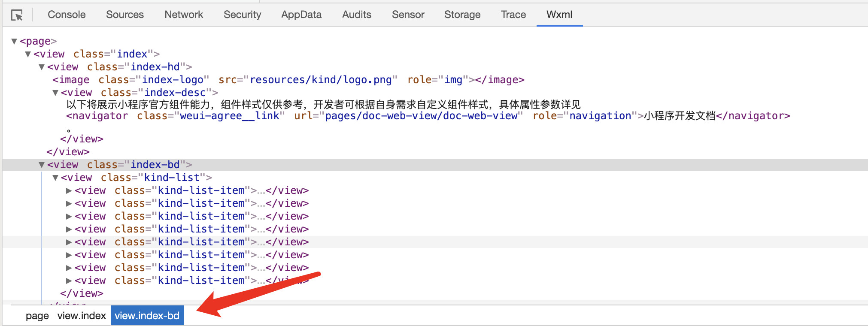Click the 'page' breadcrumb
The width and height of the screenshot is (868, 326).
[37, 316]
